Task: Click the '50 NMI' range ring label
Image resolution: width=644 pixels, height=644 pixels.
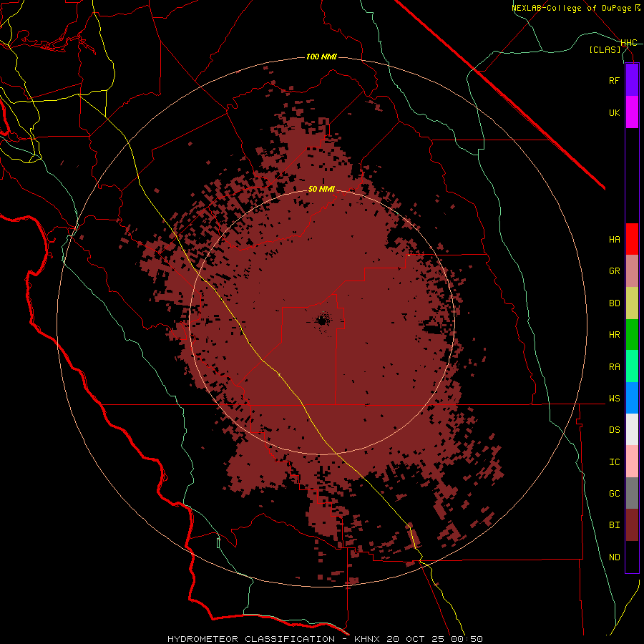Action: 321,189
